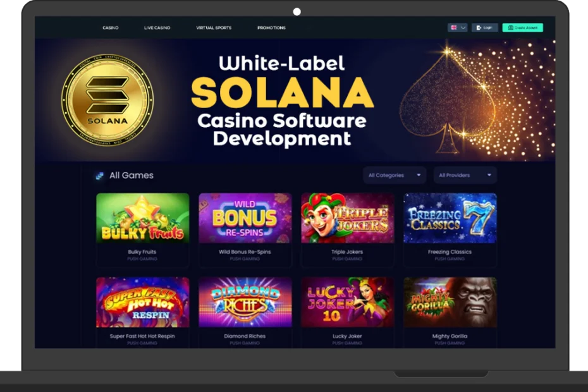Launch the Triple Jokers game thumbnail
The image size is (588, 392).
(x=347, y=218)
